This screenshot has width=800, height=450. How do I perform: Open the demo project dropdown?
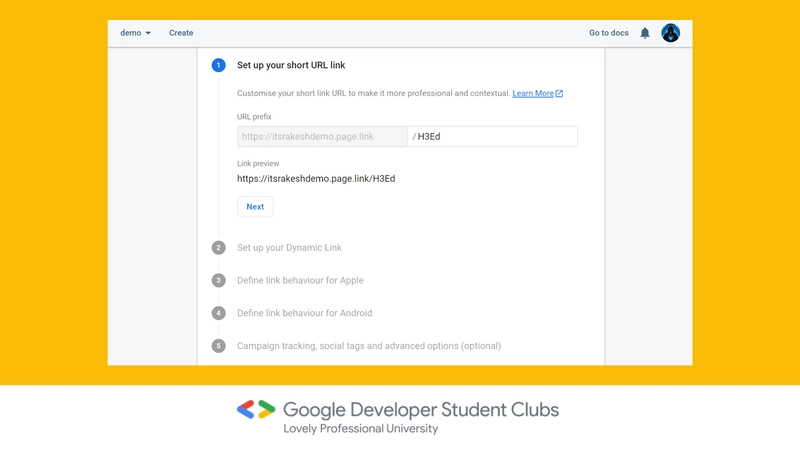tap(135, 33)
